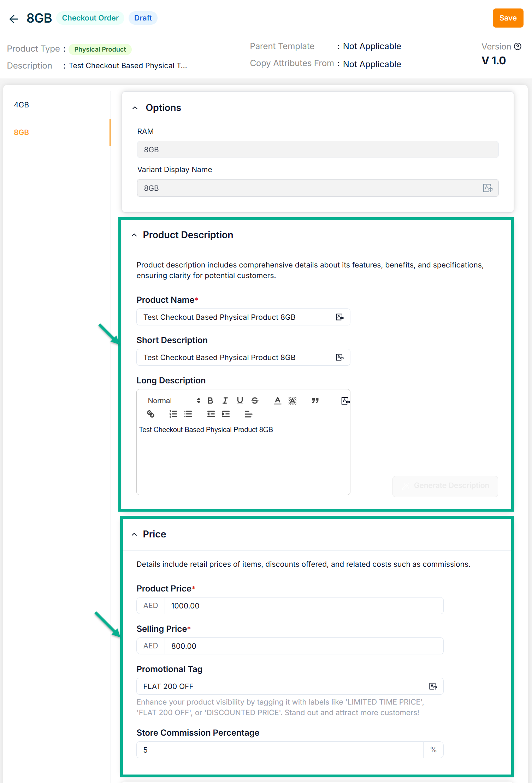Select the 8GB variant tab

point(22,133)
